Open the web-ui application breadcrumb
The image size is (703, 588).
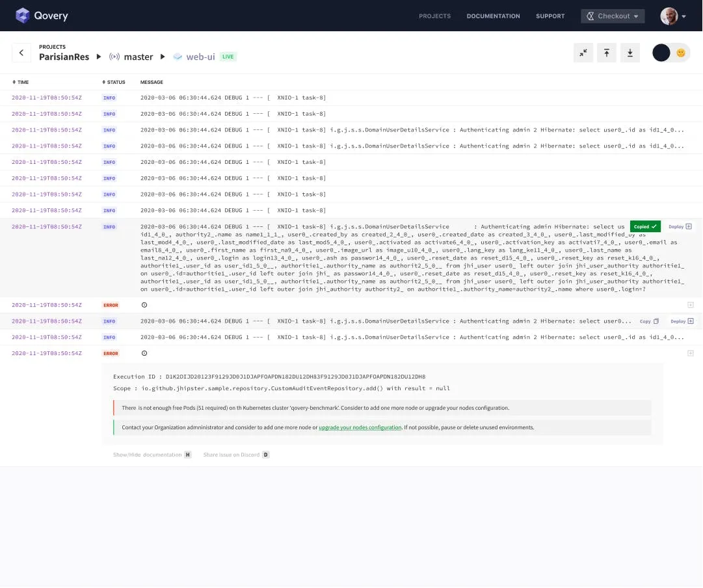pyautogui.click(x=200, y=57)
